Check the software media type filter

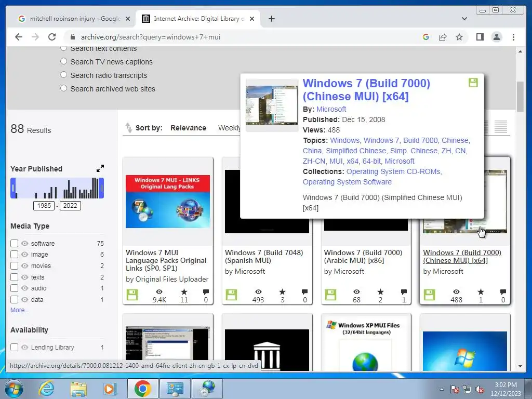[x=14, y=243]
